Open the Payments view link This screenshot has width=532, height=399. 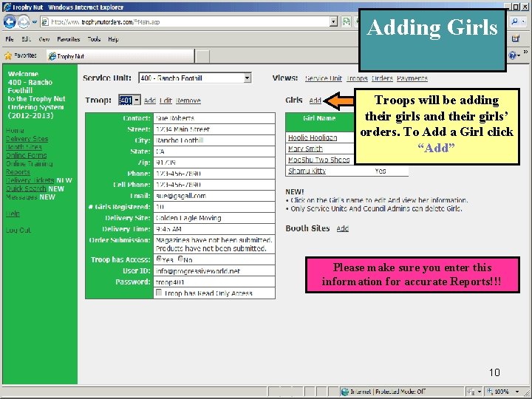pyautogui.click(x=412, y=78)
